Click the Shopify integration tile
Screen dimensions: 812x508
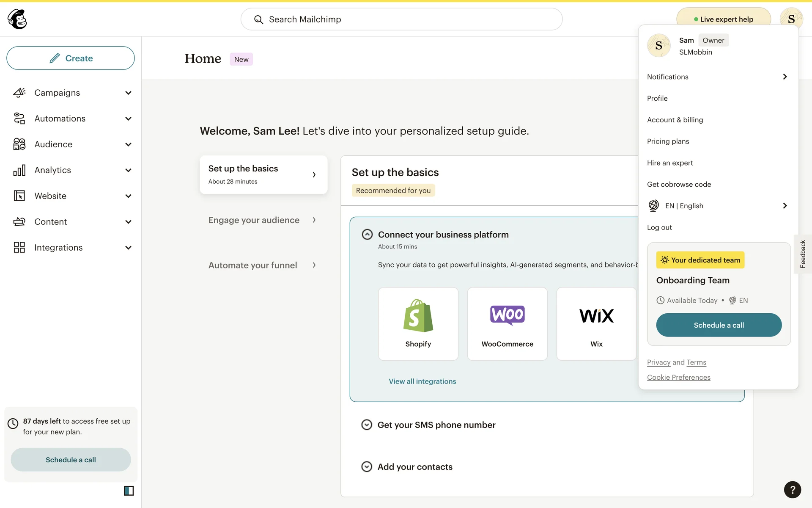pyautogui.click(x=418, y=324)
